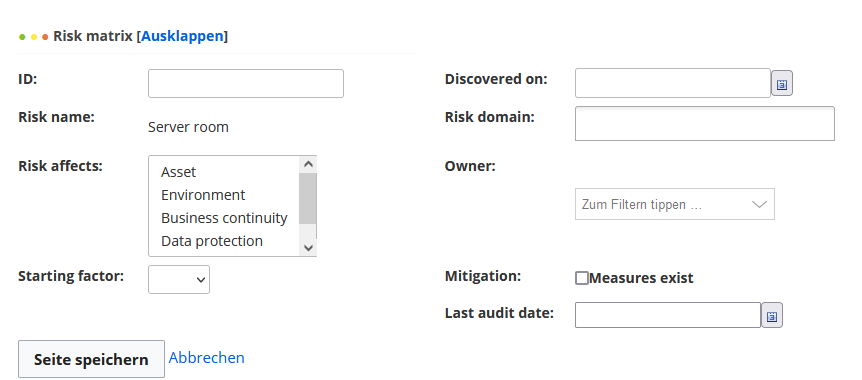Expand the Risk matrix via Ausklappen

(183, 36)
